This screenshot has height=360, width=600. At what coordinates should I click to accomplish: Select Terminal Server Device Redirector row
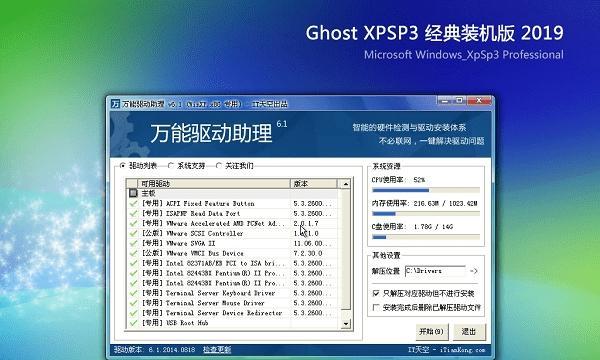233,313
